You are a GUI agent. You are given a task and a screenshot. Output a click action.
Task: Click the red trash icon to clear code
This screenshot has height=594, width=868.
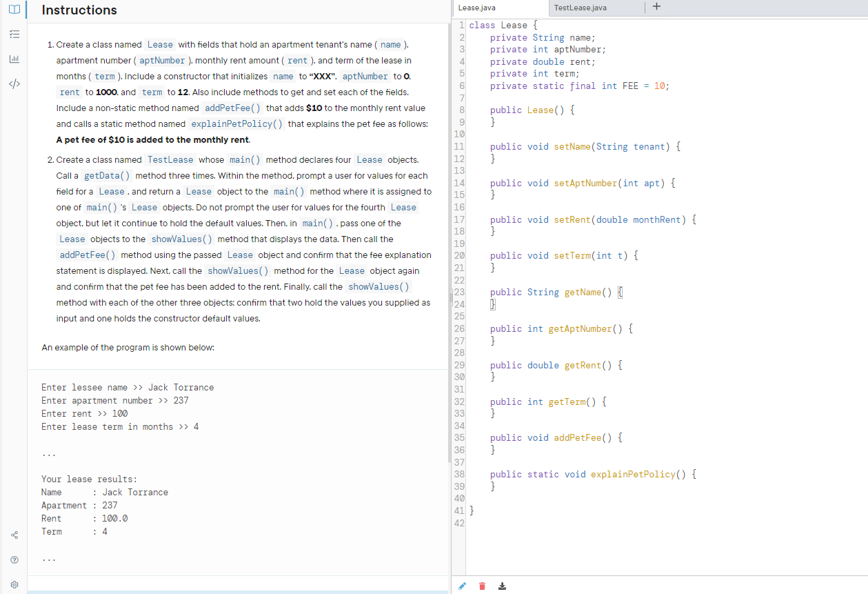(482, 586)
